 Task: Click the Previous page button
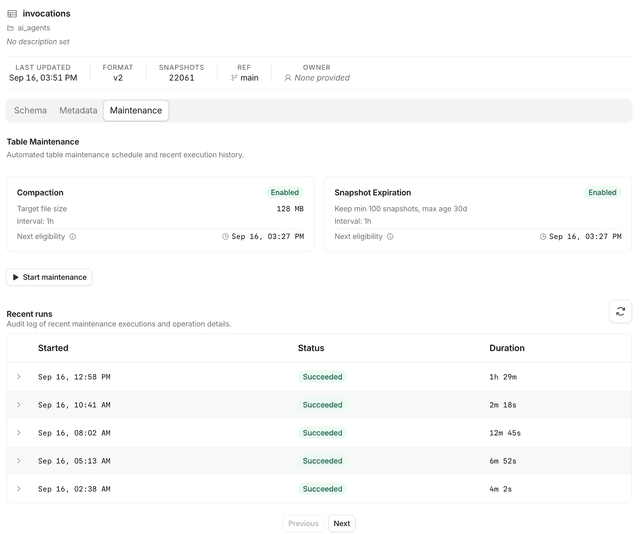coord(303,523)
